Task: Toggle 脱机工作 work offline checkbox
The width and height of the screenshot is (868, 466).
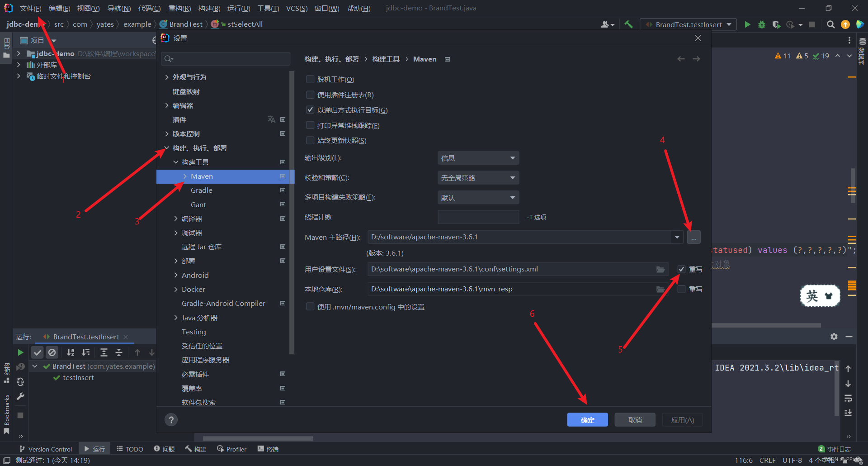Action: click(310, 79)
